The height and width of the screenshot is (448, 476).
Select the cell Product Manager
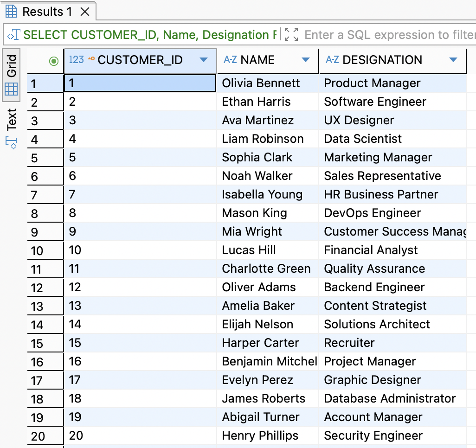click(x=392, y=83)
